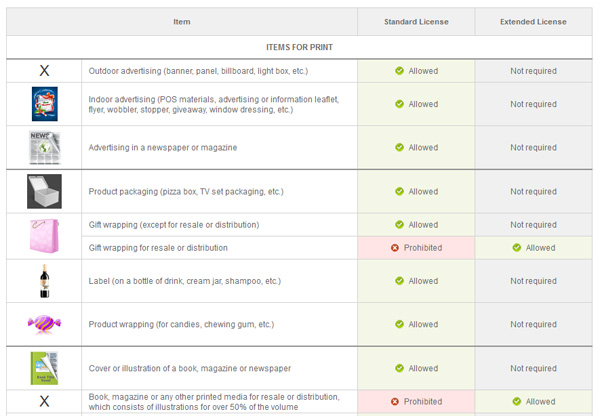Click the X placeholder beside Book for resale
The height and width of the screenshot is (416, 600).
pos(44,401)
